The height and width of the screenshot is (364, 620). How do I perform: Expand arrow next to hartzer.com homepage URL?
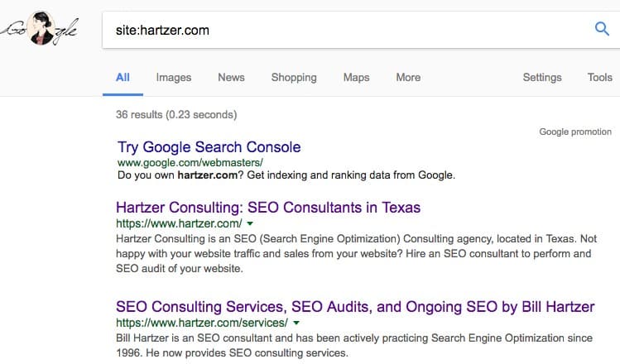click(250, 223)
